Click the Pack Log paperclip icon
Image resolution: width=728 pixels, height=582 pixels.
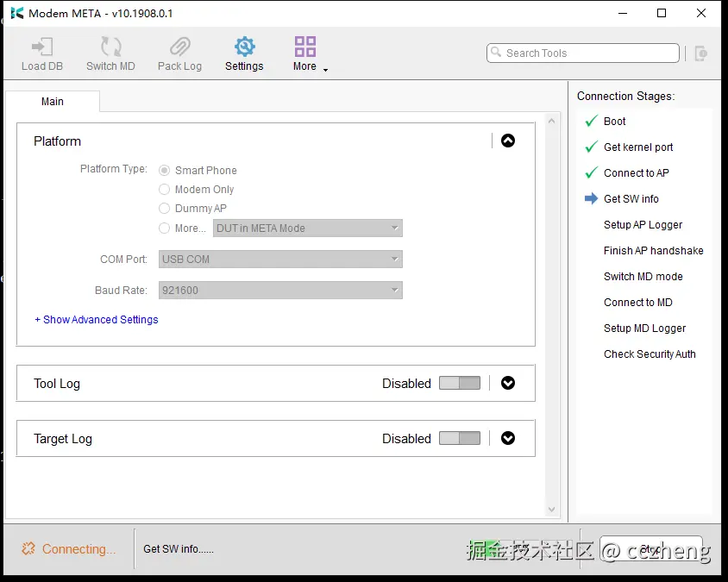(x=179, y=47)
